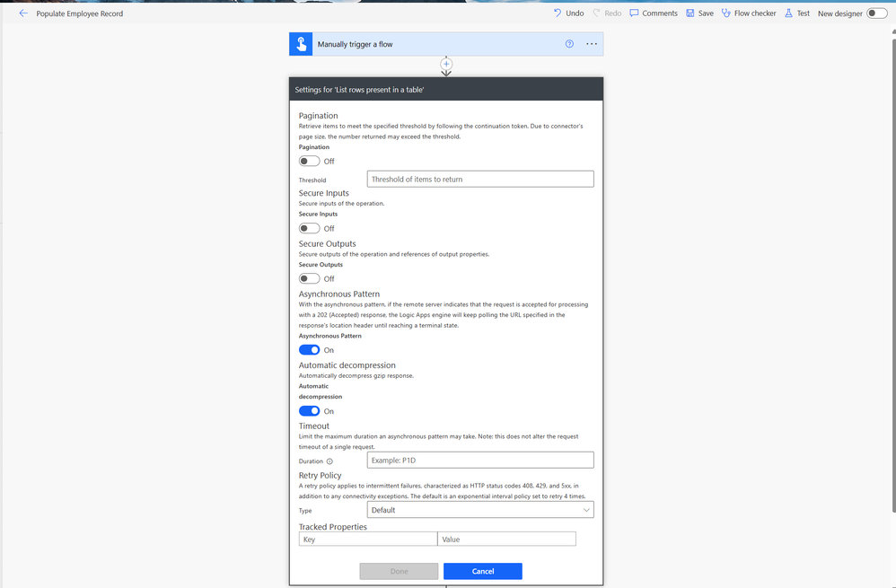Turn on the Pagination toggle
This screenshot has height=588, width=896.
[309, 162]
